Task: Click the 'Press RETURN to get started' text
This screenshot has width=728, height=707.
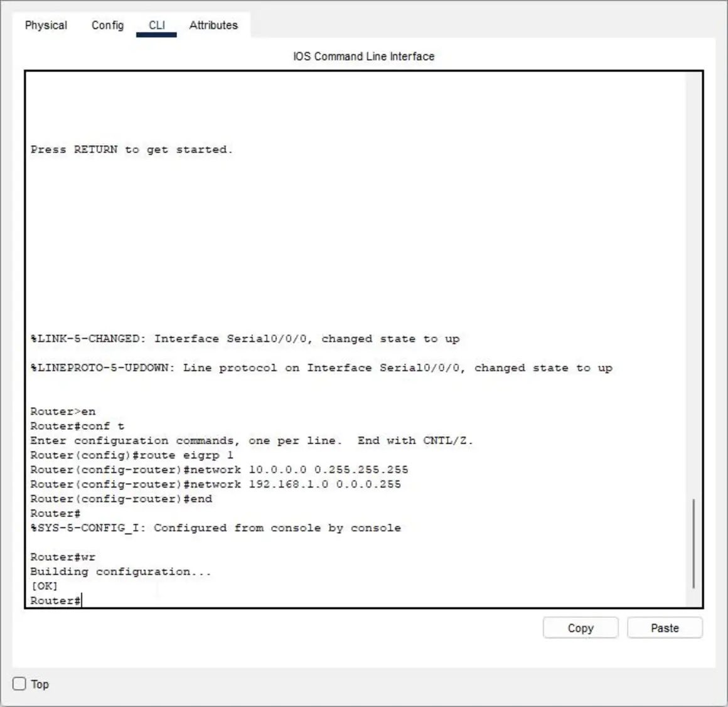Action: 132,149
